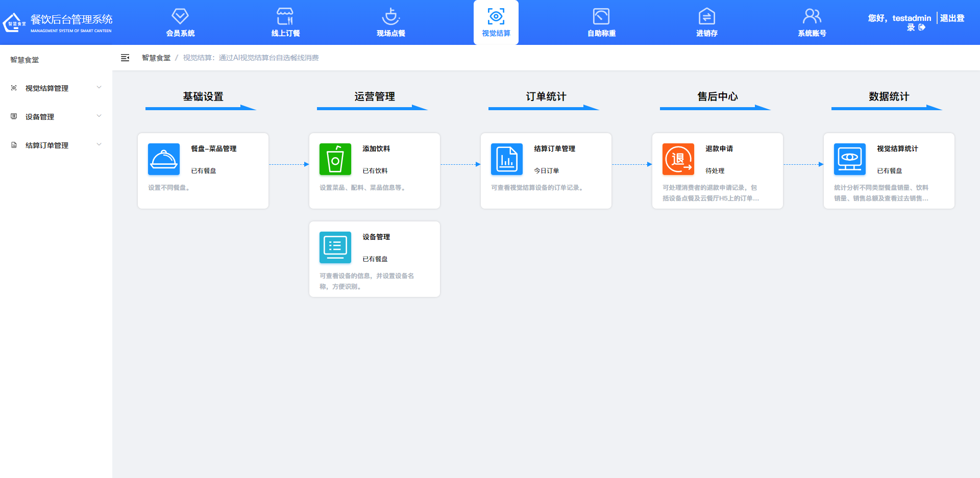Click the 设备管理 card screen icon

(x=335, y=247)
